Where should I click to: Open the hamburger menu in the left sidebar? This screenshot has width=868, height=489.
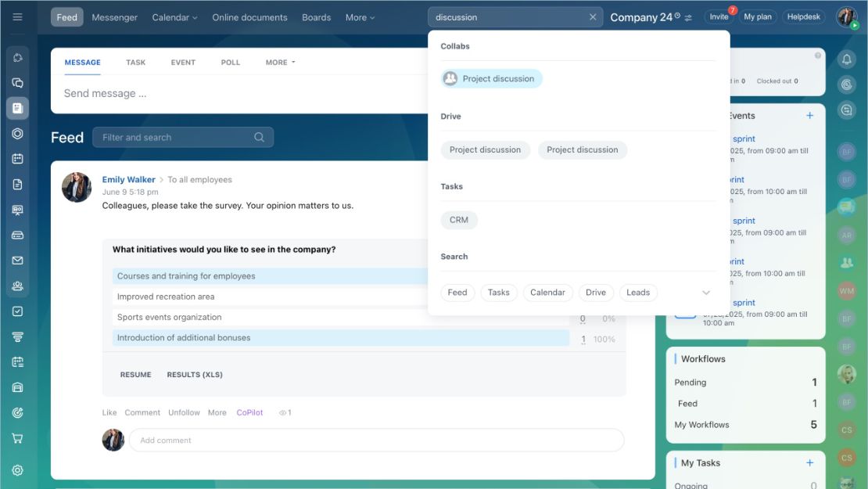[17, 17]
